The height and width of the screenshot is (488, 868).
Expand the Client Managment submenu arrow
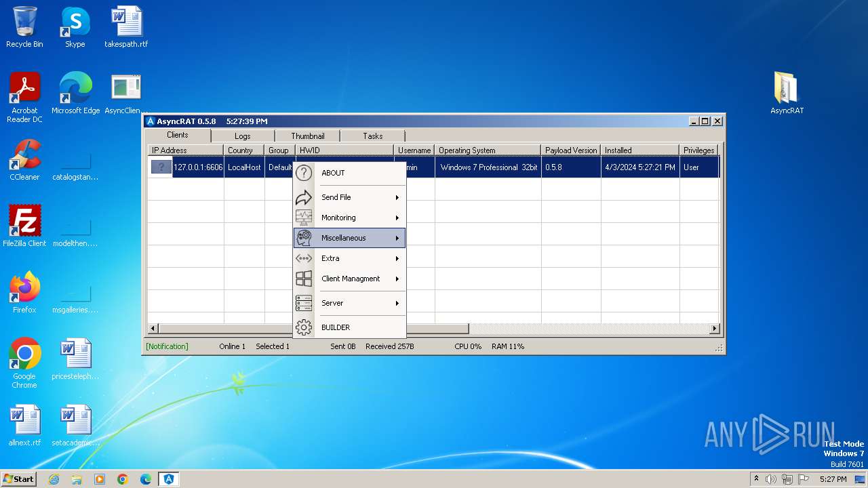(x=397, y=279)
